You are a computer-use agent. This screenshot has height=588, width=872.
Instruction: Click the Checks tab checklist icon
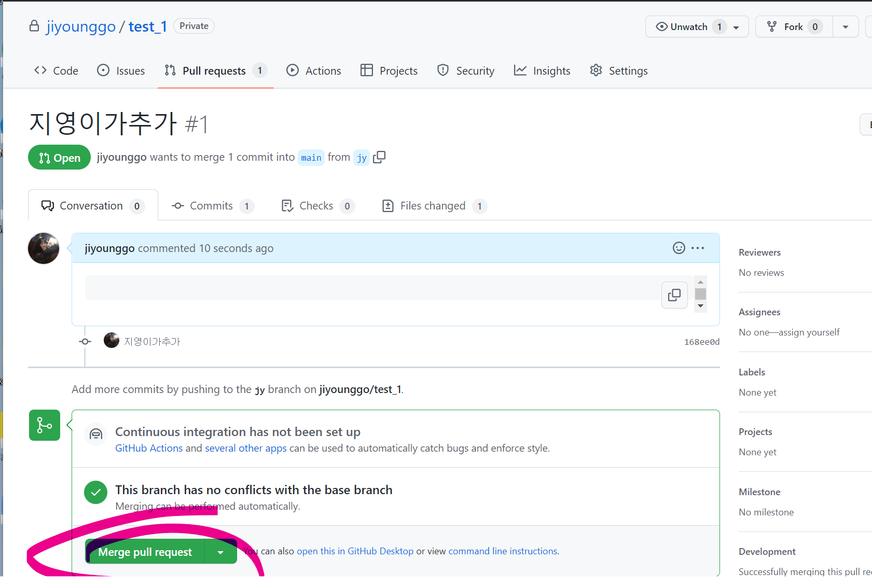click(x=287, y=206)
